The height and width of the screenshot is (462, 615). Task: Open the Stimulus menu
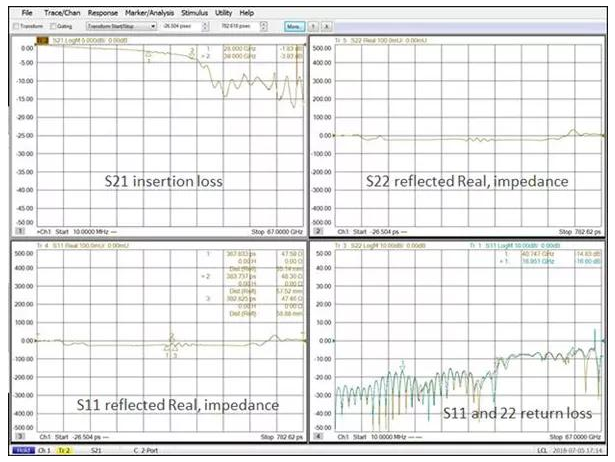point(195,13)
